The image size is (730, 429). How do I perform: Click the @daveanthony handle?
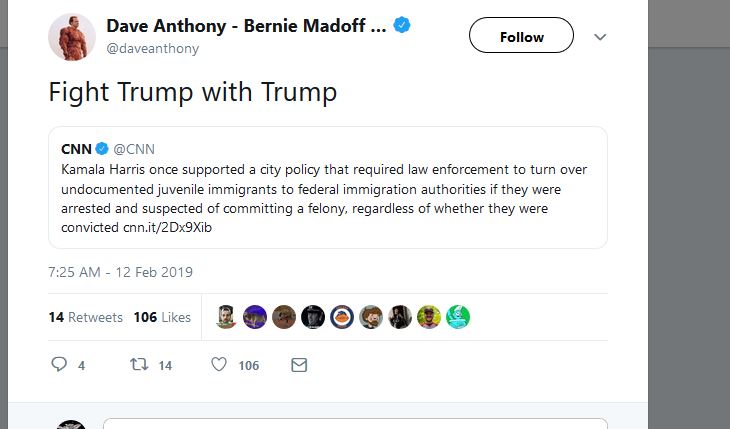tap(152, 48)
